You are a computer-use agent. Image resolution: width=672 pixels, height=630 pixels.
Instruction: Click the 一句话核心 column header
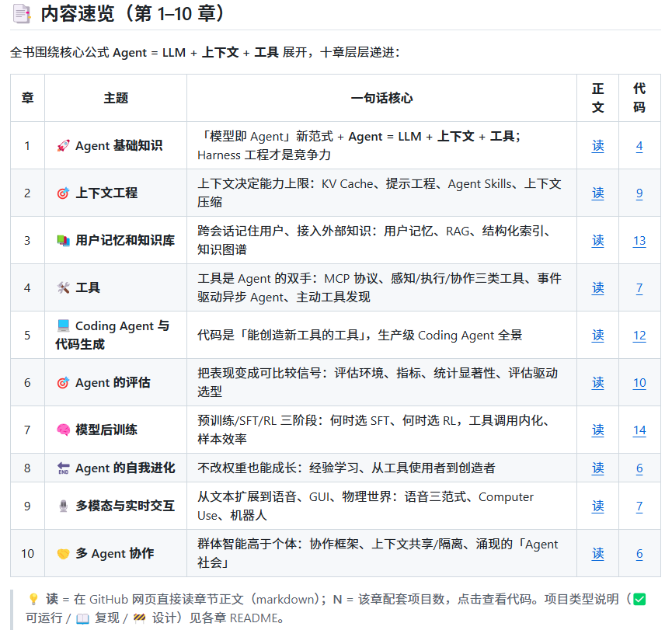click(382, 98)
